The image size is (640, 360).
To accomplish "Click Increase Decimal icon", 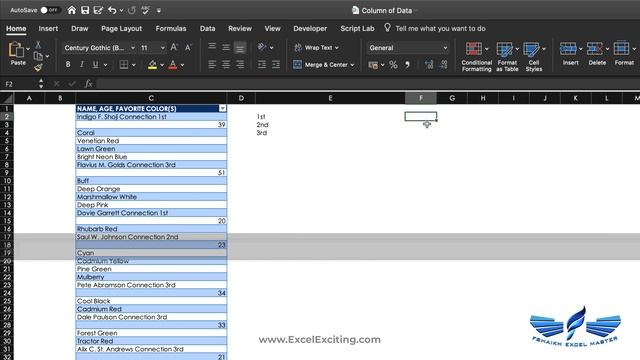I will [429, 64].
